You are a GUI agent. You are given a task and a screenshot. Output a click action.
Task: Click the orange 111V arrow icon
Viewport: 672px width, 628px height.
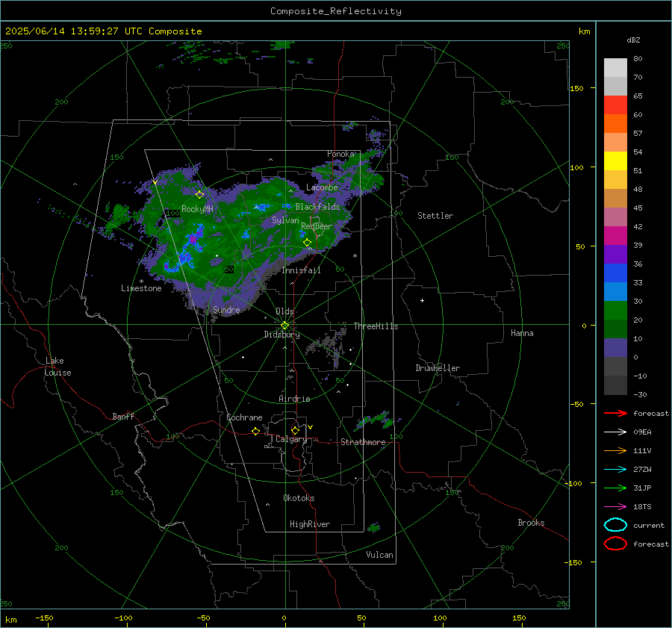click(615, 450)
